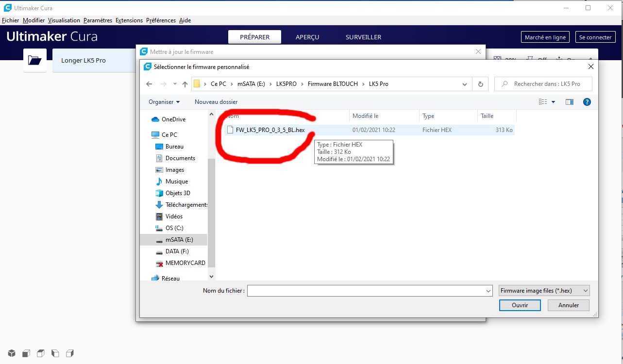Toggle the preview pane icon
This screenshot has width=623, height=364.
[570, 102]
